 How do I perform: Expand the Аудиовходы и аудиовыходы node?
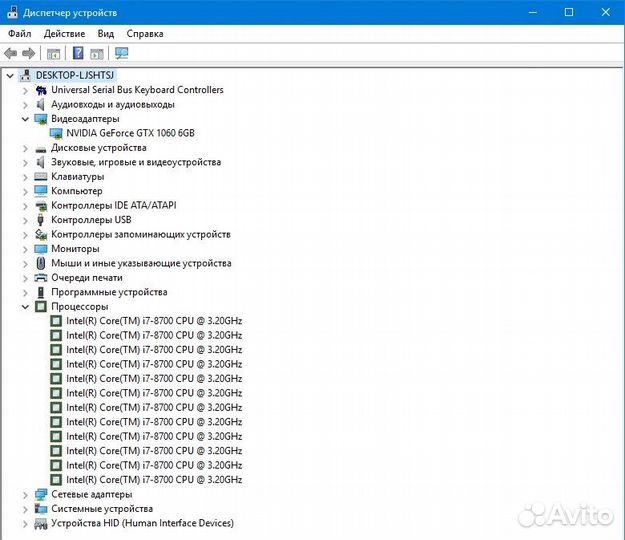click(x=26, y=104)
